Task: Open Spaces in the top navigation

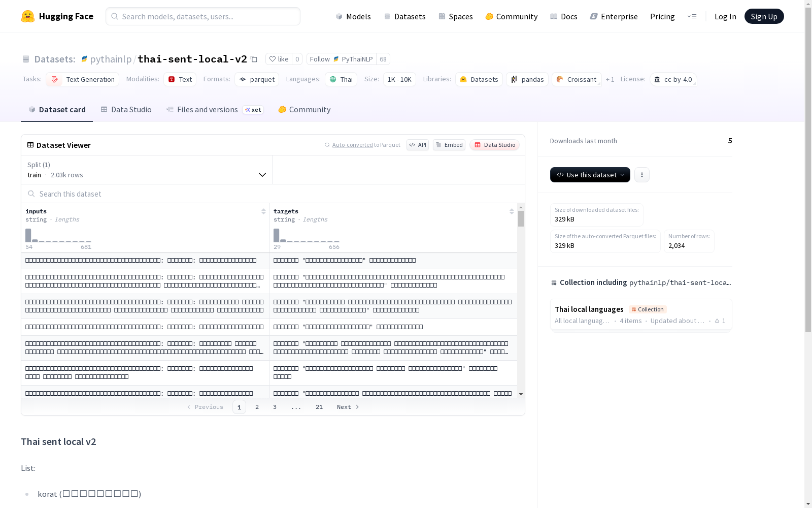Action: coord(456,16)
